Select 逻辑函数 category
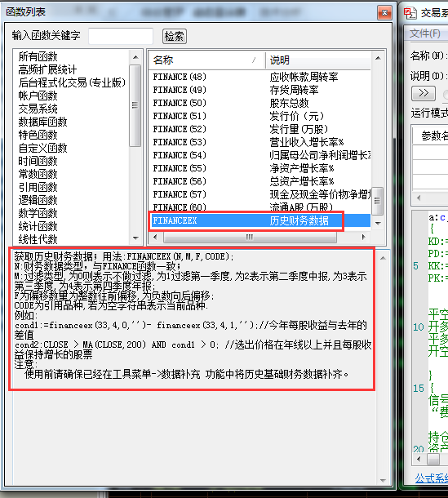This screenshot has height=498, width=448. point(38,200)
